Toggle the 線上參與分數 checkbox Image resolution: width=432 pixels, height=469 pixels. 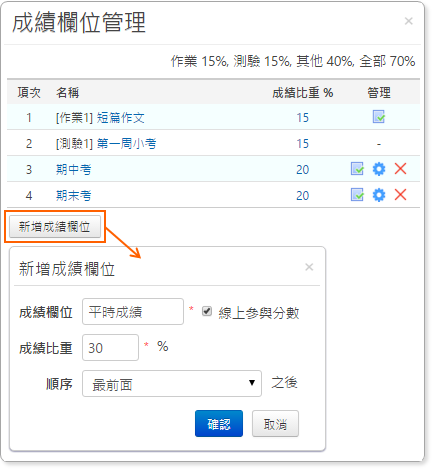pos(207,311)
